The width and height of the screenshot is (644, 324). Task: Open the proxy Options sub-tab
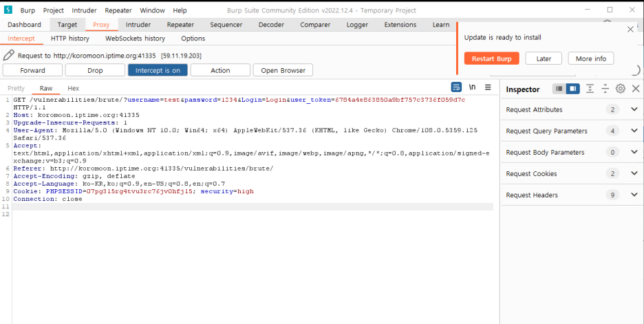pos(193,39)
